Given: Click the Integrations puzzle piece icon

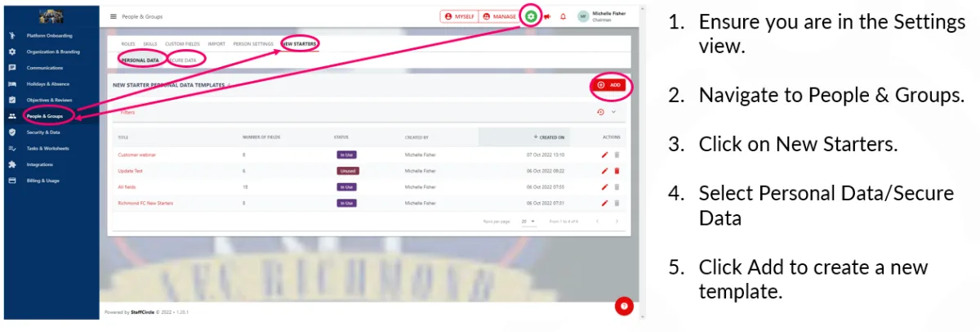Looking at the screenshot, I should coord(12,164).
